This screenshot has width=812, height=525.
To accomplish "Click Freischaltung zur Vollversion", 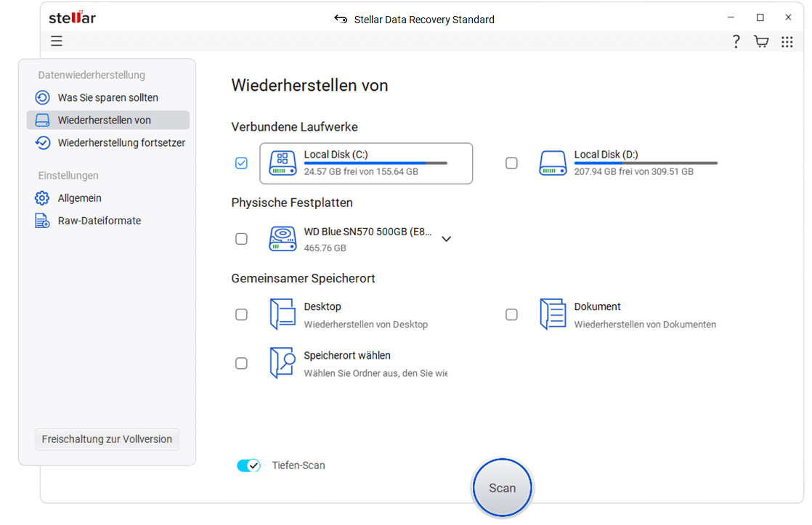I will [106, 439].
